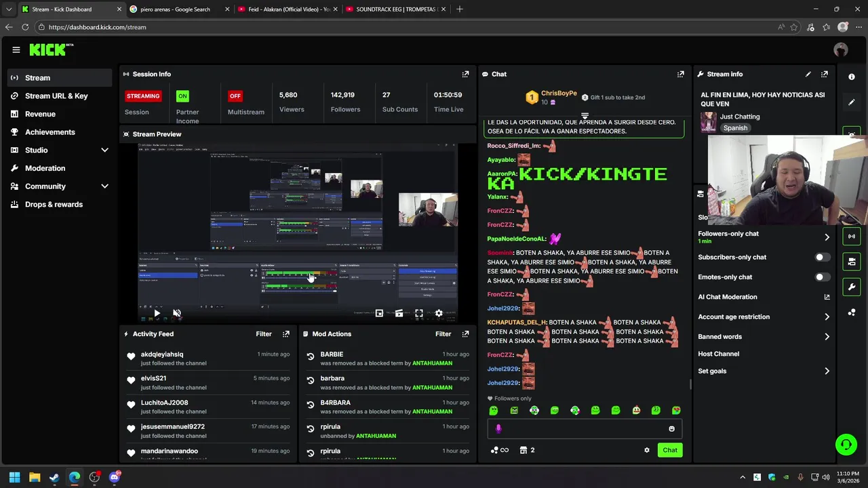Edit stream info using the pencil icon
This screenshot has height=488, width=868.
(x=808, y=74)
